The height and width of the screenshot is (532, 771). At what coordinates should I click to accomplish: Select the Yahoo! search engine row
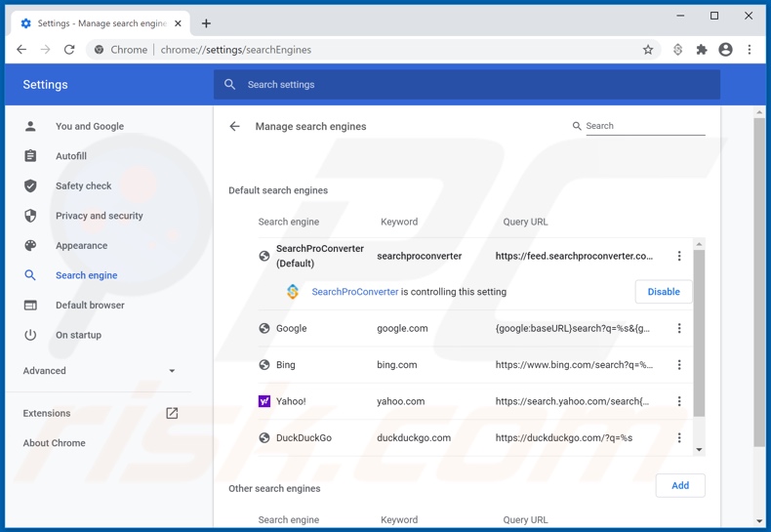tap(475, 401)
